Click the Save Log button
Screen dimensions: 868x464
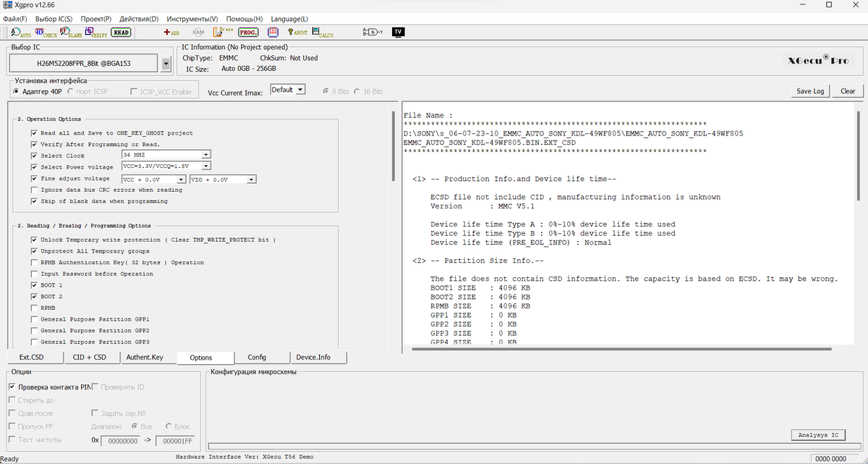click(x=810, y=91)
